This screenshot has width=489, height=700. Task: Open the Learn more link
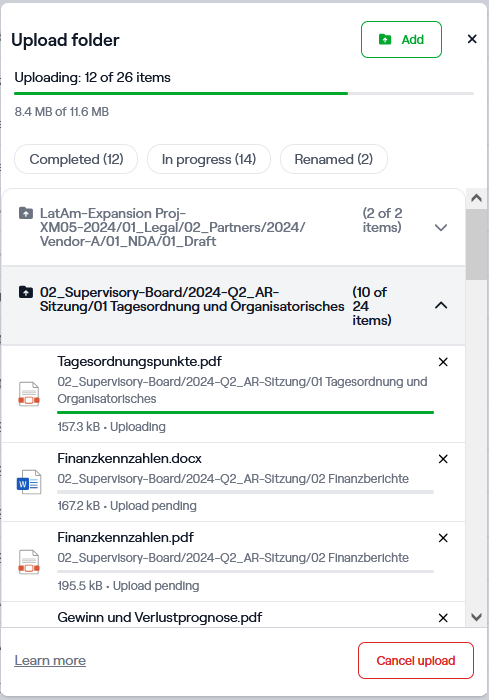50,660
